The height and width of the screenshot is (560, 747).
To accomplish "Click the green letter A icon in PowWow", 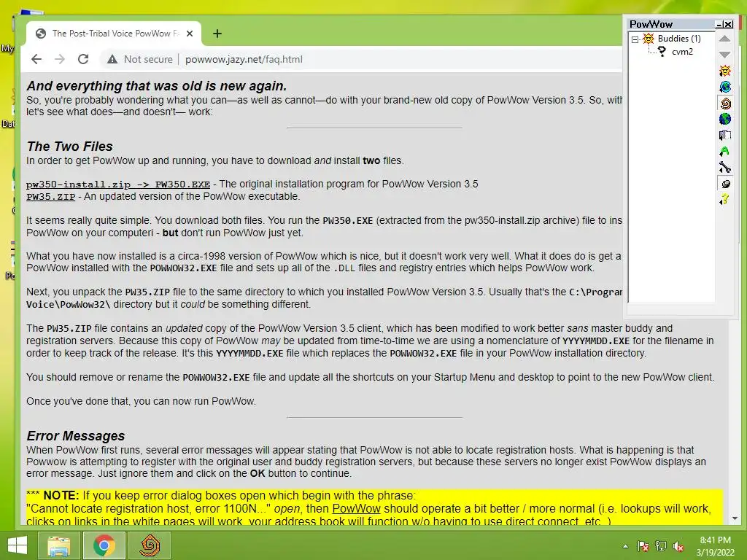I will click(x=724, y=152).
